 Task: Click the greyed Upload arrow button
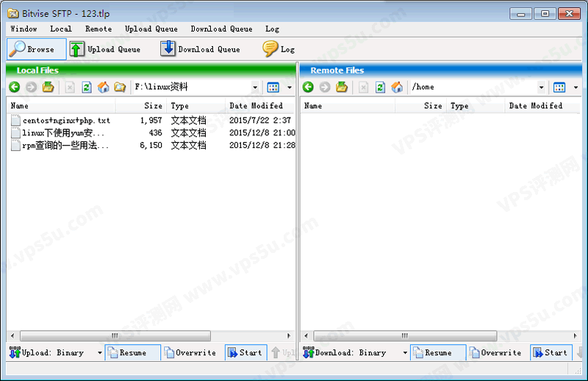[x=282, y=352]
